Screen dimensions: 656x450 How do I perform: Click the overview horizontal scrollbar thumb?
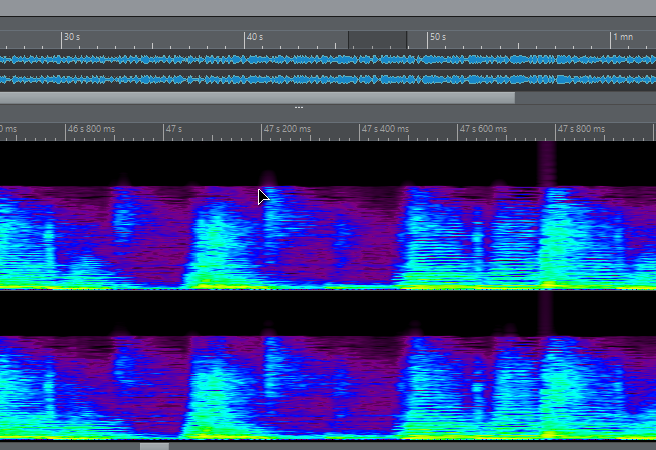257,98
